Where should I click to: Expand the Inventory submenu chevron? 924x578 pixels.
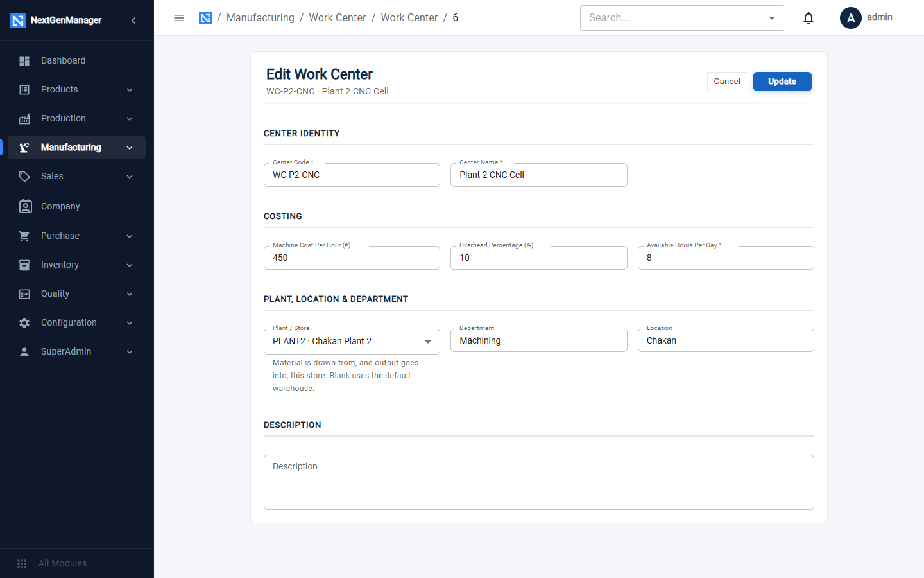click(130, 265)
